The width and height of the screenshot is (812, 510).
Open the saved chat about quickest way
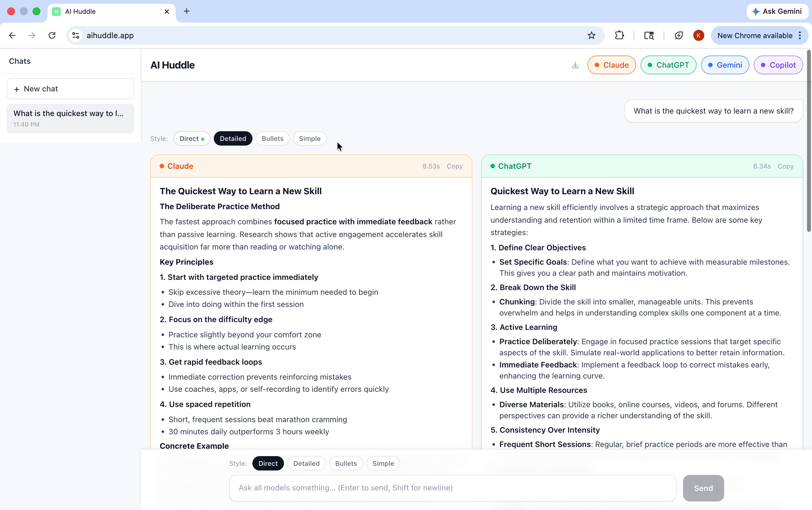[70, 119]
